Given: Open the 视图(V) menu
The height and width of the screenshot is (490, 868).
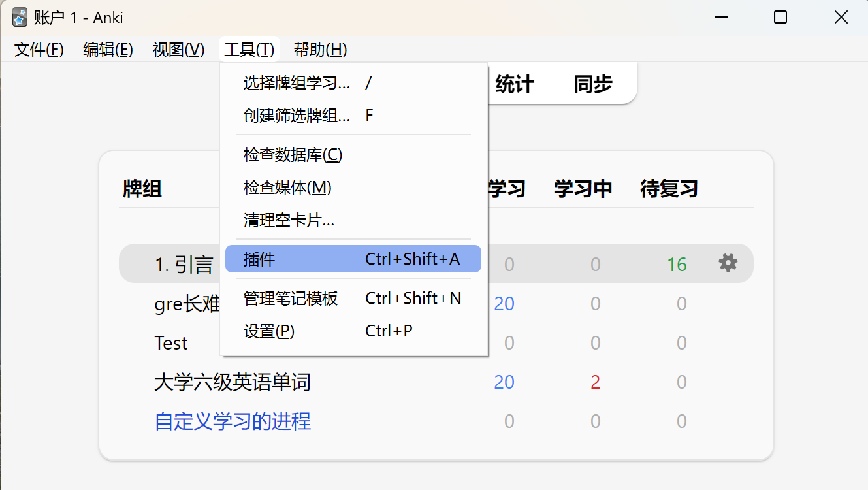Looking at the screenshot, I should 178,50.
